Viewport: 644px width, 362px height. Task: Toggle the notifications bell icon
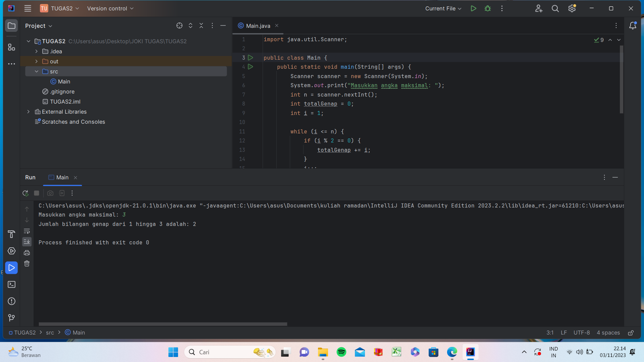point(633,25)
